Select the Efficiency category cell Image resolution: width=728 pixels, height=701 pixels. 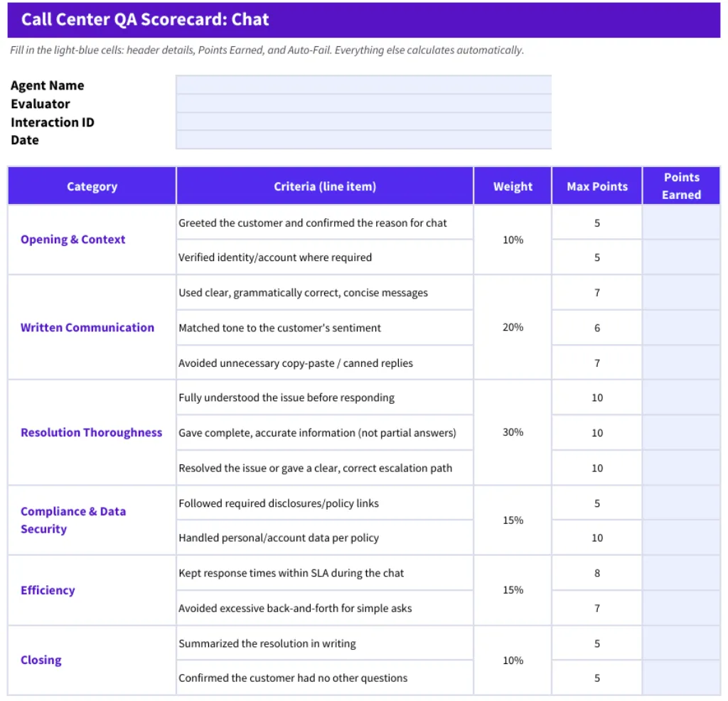(92, 590)
